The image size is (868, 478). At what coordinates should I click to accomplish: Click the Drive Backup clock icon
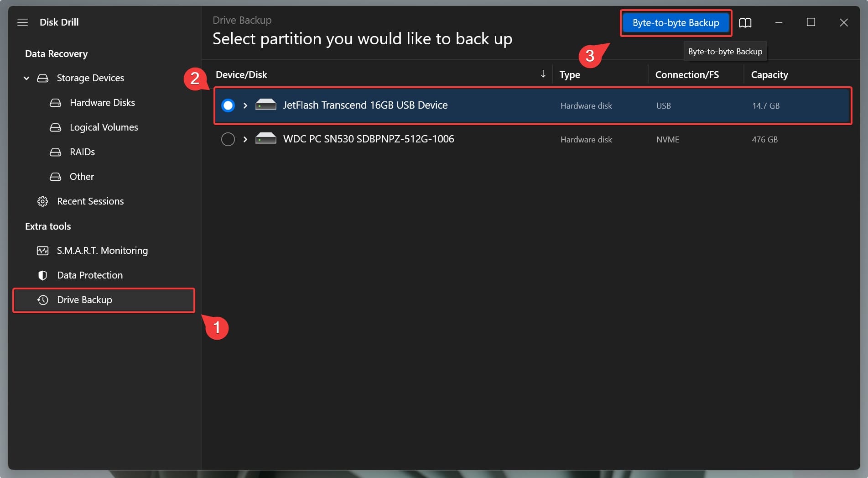pyautogui.click(x=42, y=300)
